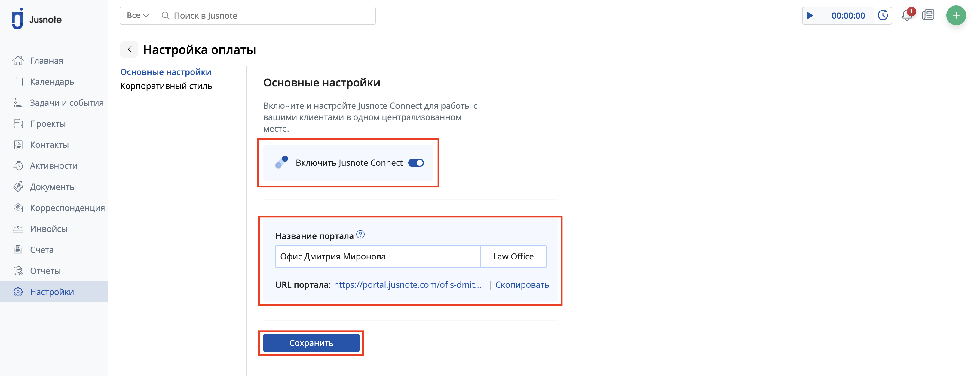980x376 pixels.
Task: Open Главная in the sidebar
Action: click(54, 60)
